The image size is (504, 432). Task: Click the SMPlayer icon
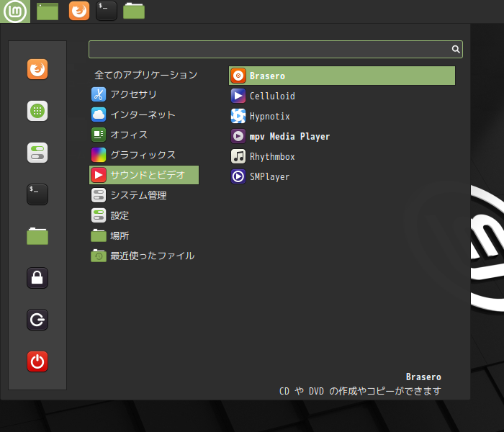coord(238,176)
